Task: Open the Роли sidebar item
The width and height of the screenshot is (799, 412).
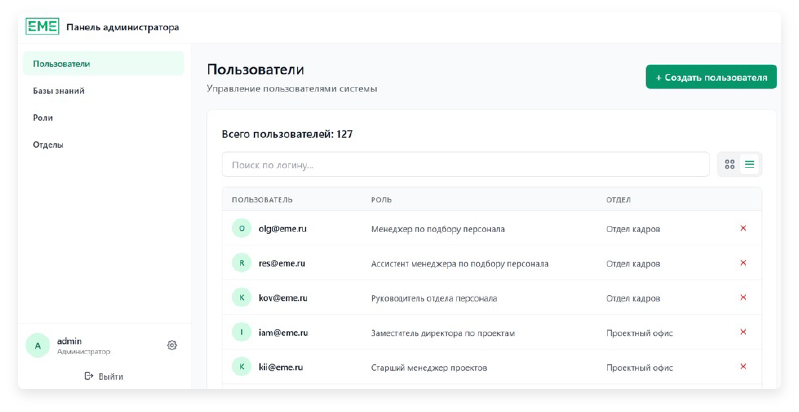Action: click(43, 118)
